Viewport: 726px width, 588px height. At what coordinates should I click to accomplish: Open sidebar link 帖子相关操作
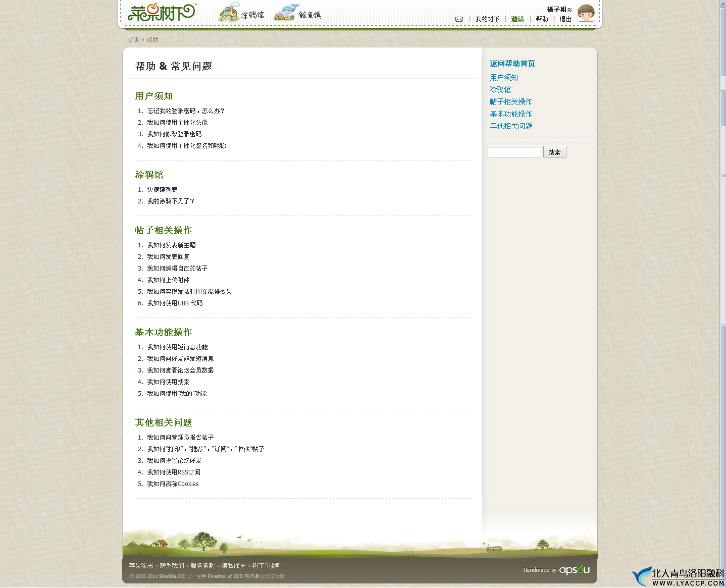click(x=510, y=102)
